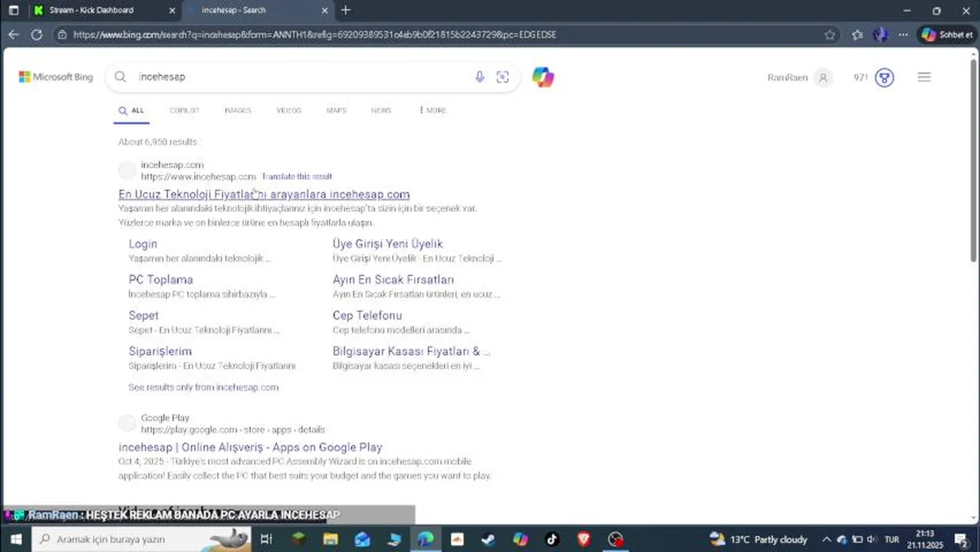Open En Ucuz Teknoloji Fiyatlarını result title
Image resolution: width=980 pixels, height=552 pixels.
(x=264, y=194)
